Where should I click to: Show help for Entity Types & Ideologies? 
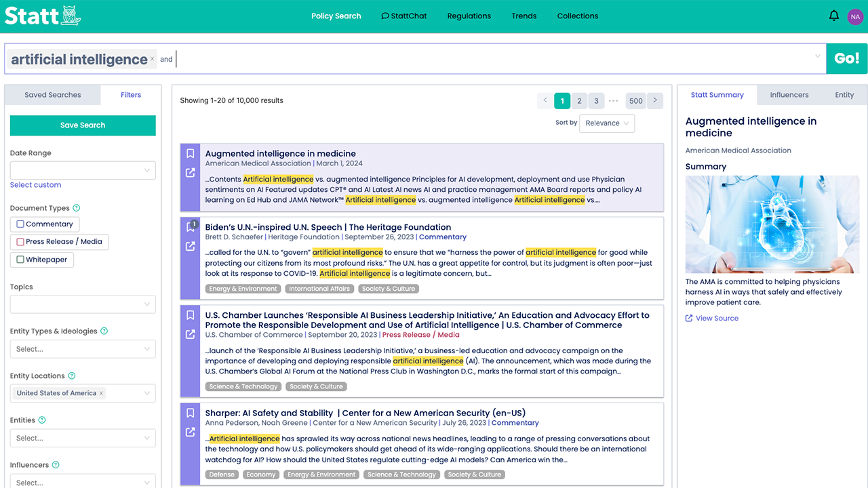click(104, 331)
